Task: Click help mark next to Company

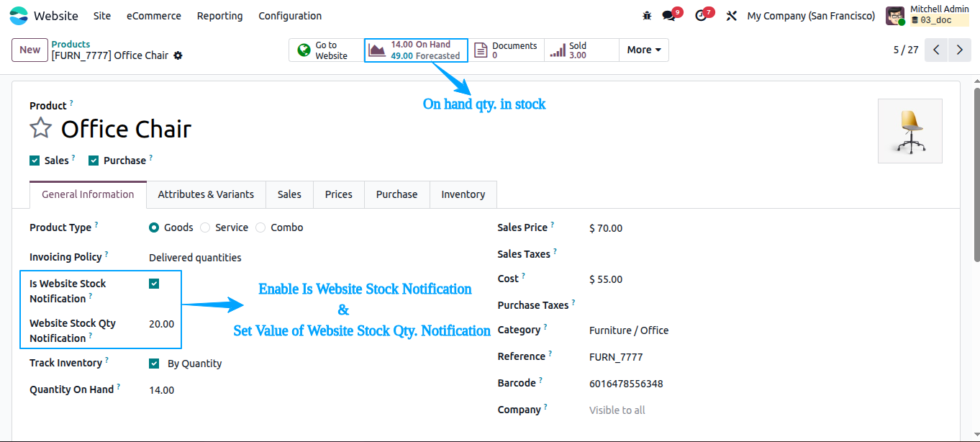Action: click(546, 407)
